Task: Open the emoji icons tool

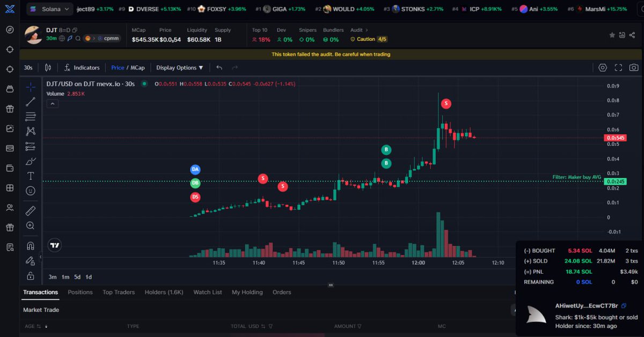Action: click(x=31, y=191)
